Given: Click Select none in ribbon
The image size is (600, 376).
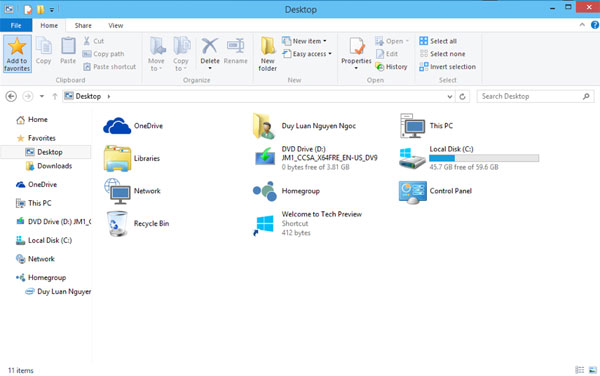Looking at the screenshot, I should [442, 54].
